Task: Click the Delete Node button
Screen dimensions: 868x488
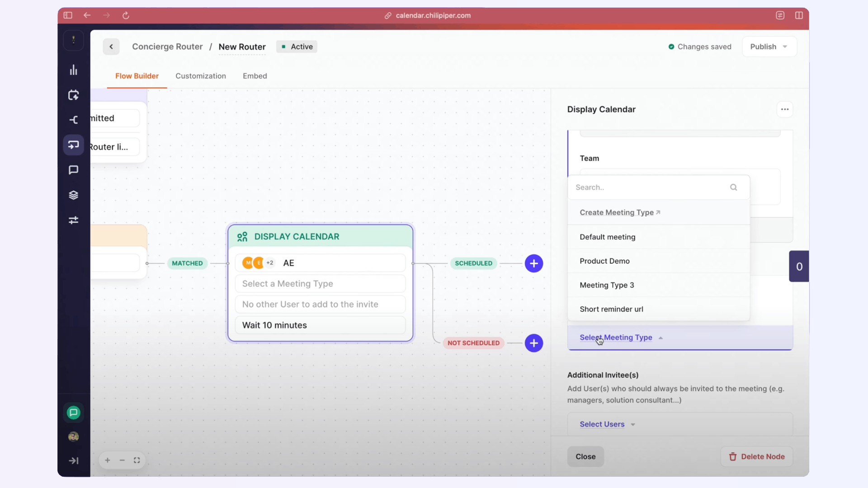Action: click(x=756, y=456)
